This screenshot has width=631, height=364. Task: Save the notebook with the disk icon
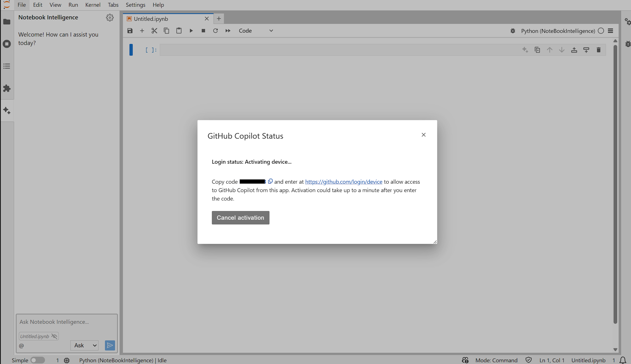coord(130,31)
